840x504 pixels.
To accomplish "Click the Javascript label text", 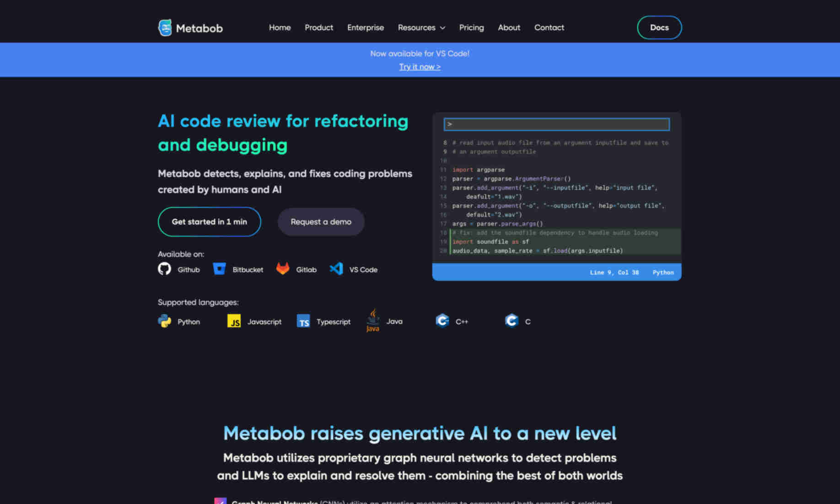I will 264,322.
